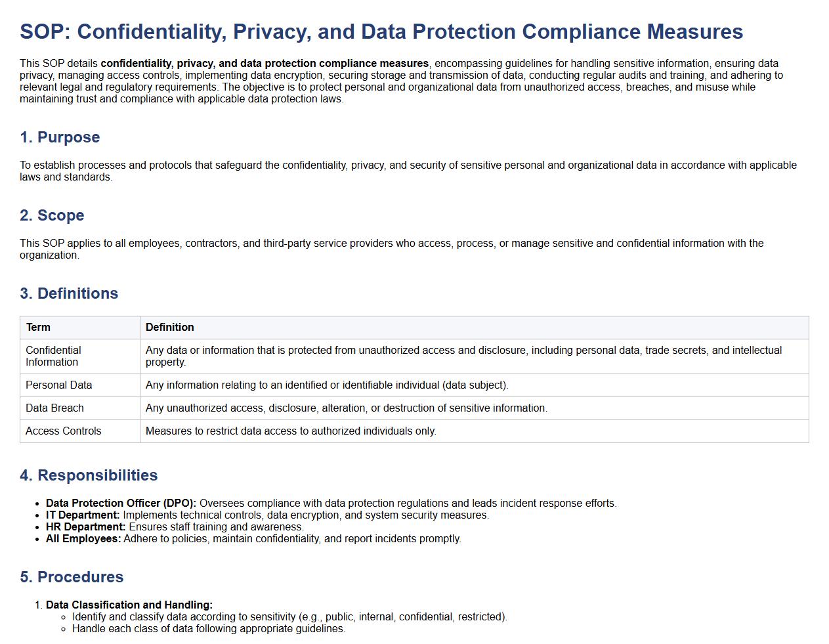This screenshot has height=644, width=829.
Task: Click the '4. Responsibilities' section heading
Action: (89, 475)
